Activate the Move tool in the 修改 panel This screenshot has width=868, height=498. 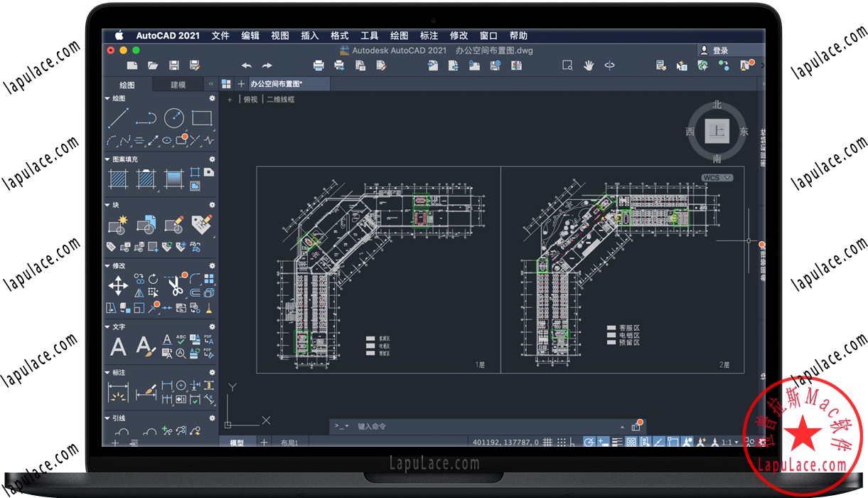pos(118,286)
